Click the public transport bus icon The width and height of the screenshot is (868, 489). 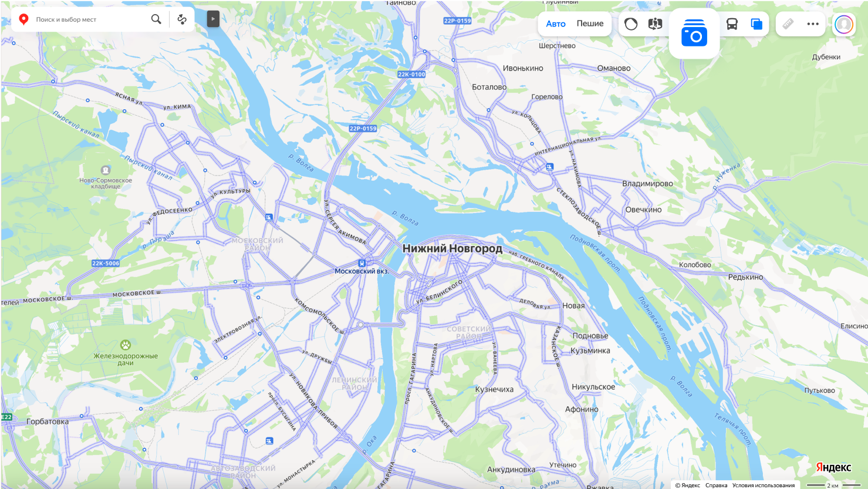(732, 24)
